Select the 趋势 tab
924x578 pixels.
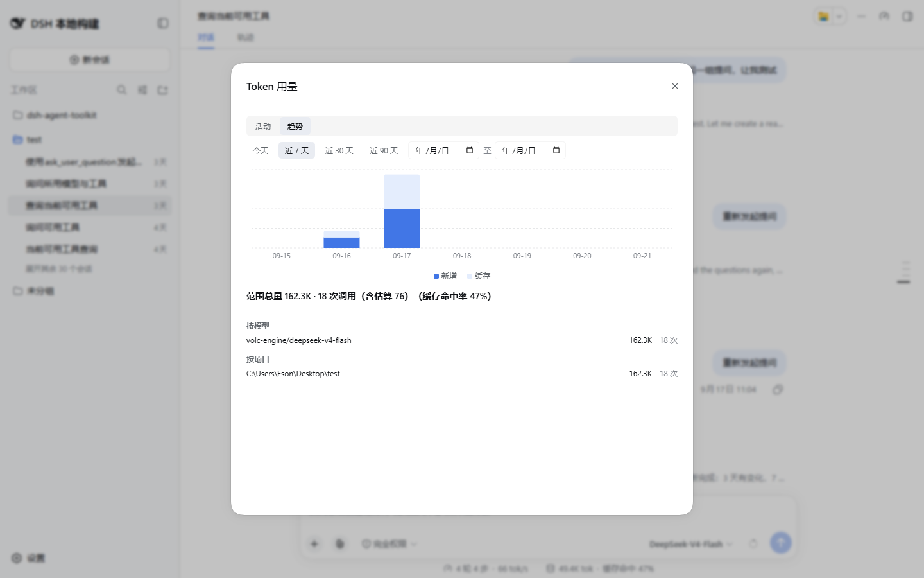(295, 126)
